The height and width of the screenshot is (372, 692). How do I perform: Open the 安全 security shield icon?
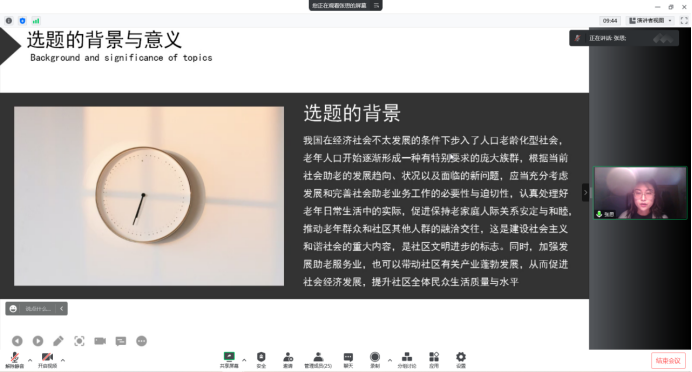click(x=261, y=360)
